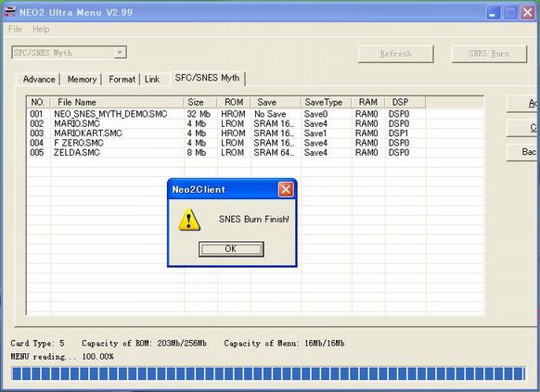Click the MENU reading... 100.00% text
The height and width of the screenshot is (392, 540).
[62, 357]
